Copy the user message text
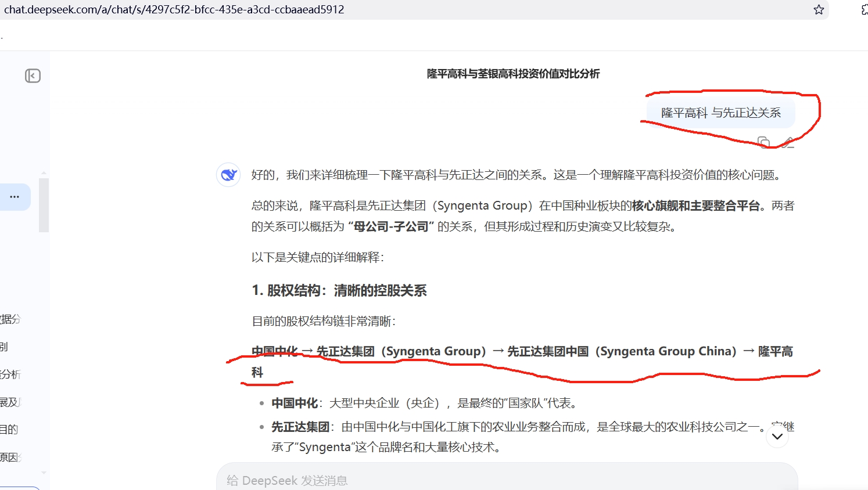This screenshot has width=868, height=490. [764, 142]
